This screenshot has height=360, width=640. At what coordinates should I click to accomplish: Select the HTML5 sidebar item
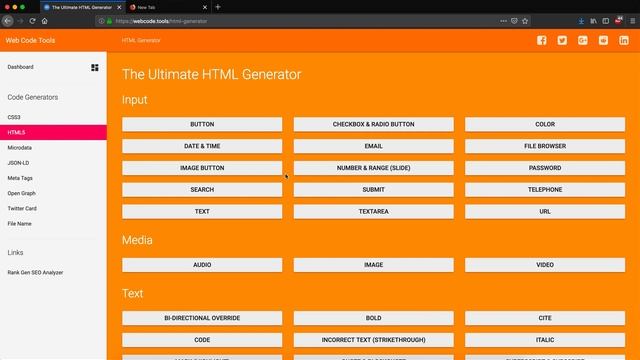click(53, 132)
